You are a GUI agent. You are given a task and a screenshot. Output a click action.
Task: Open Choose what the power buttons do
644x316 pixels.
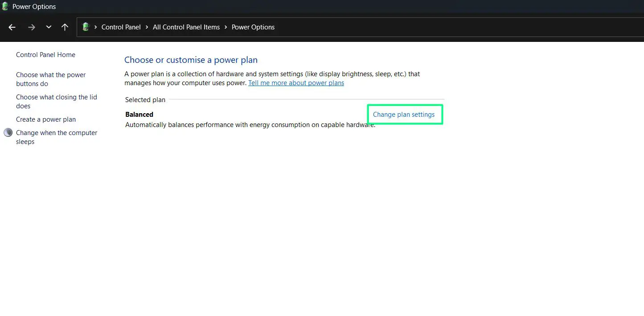coord(50,79)
